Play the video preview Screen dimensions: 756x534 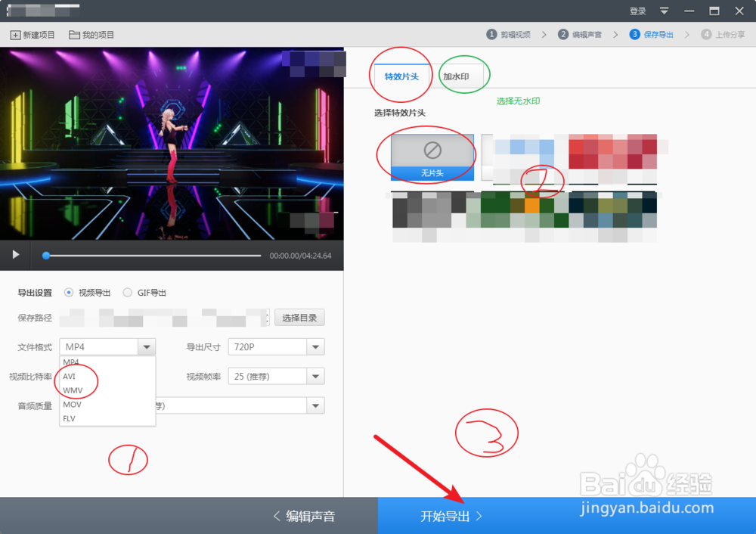coord(16,255)
